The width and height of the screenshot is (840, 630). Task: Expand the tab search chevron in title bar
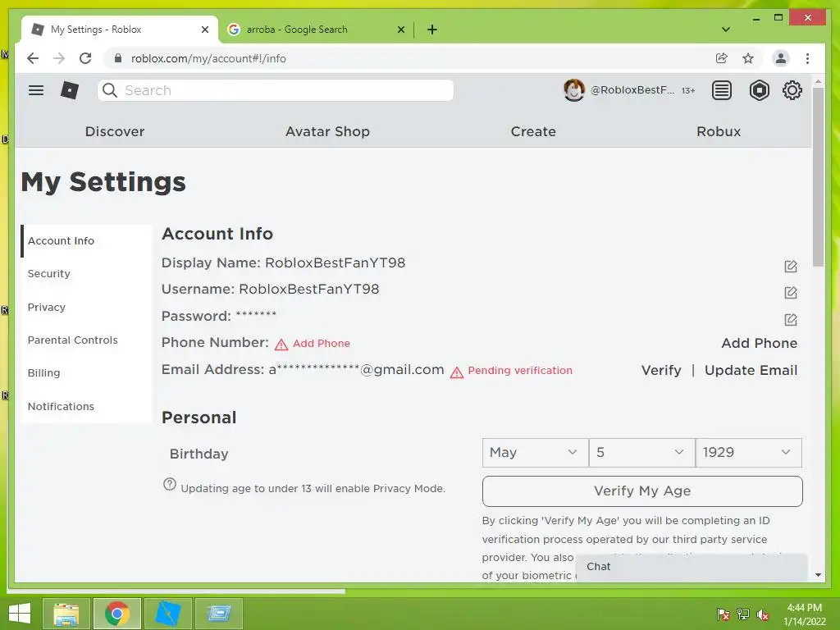click(726, 30)
